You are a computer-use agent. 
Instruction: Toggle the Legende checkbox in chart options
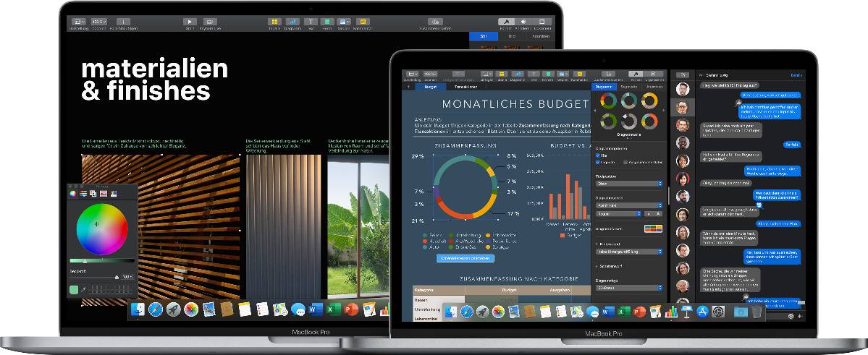(597, 163)
